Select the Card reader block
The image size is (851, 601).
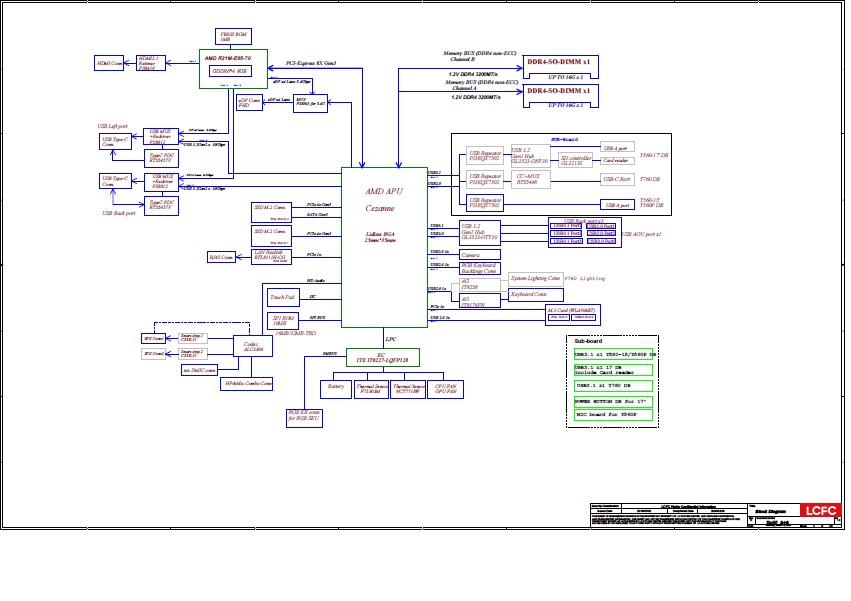617,161
